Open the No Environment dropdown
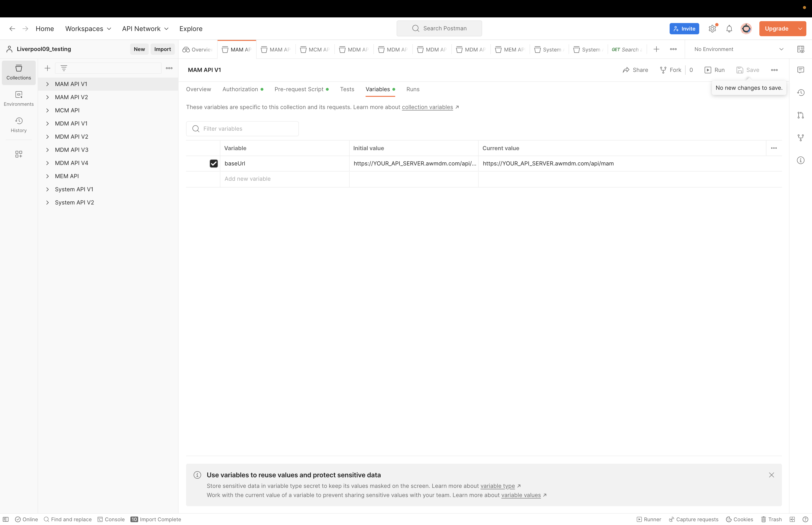Screen dimensions: 812x525 coord(738,49)
